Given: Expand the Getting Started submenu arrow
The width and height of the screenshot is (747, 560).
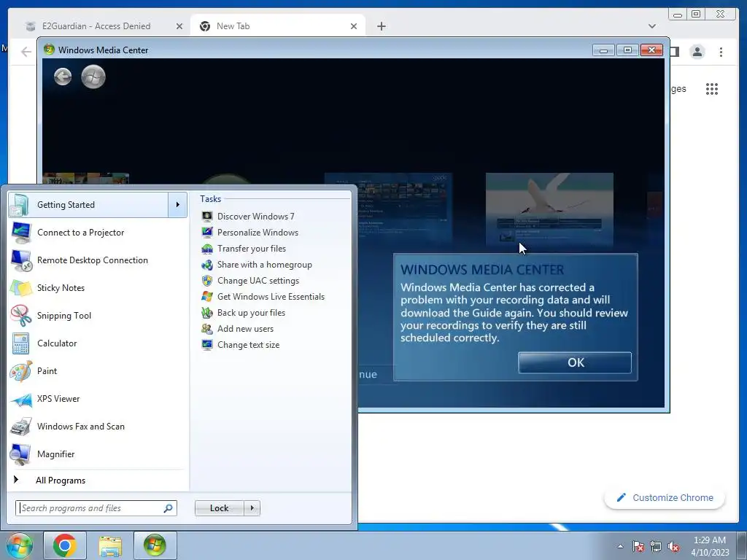Looking at the screenshot, I should [178, 205].
